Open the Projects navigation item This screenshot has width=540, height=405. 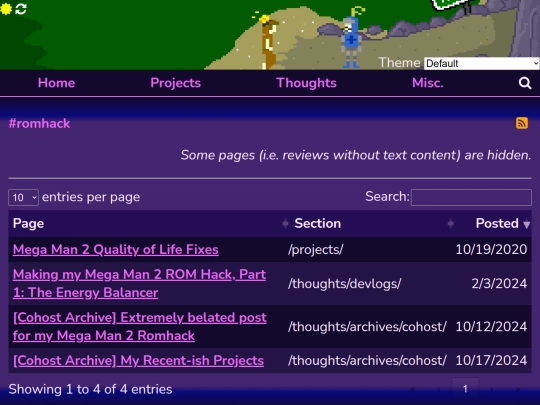176,83
